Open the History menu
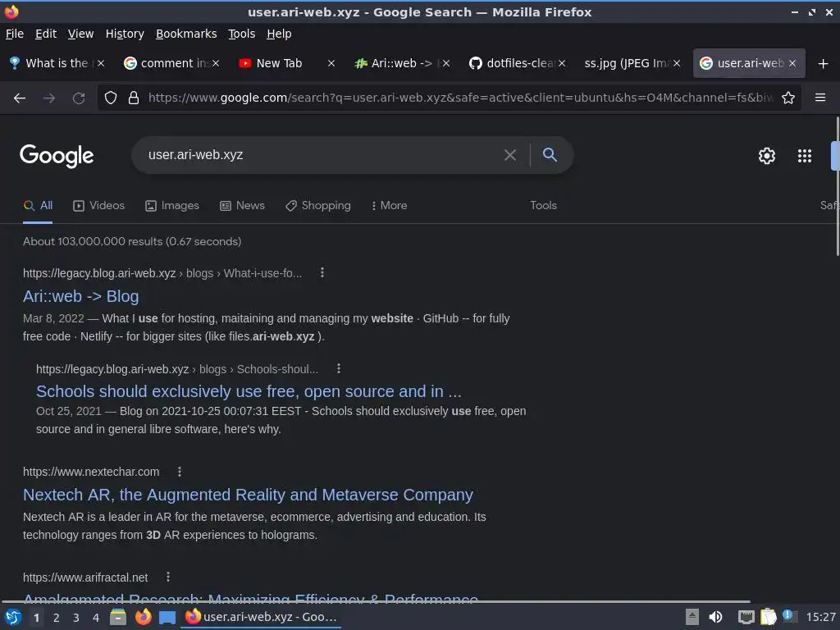This screenshot has height=630, width=840. click(125, 34)
